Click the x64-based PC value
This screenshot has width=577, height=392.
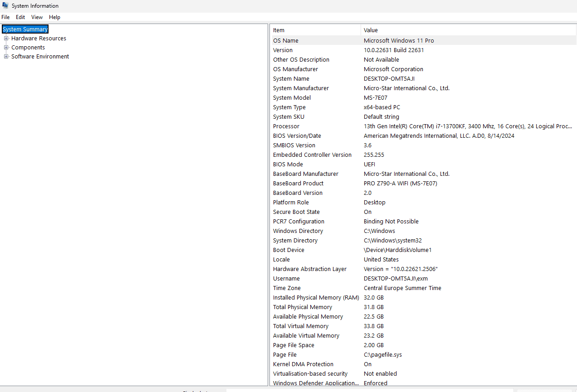pyautogui.click(x=382, y=107)
